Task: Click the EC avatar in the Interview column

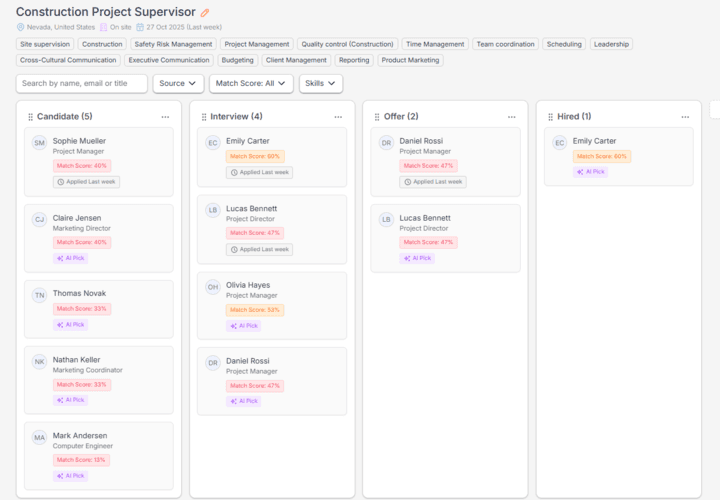Action: [x=213, y=143]
